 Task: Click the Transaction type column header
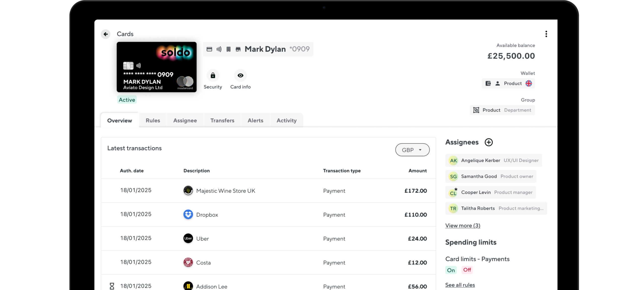(x=342, y=171)
